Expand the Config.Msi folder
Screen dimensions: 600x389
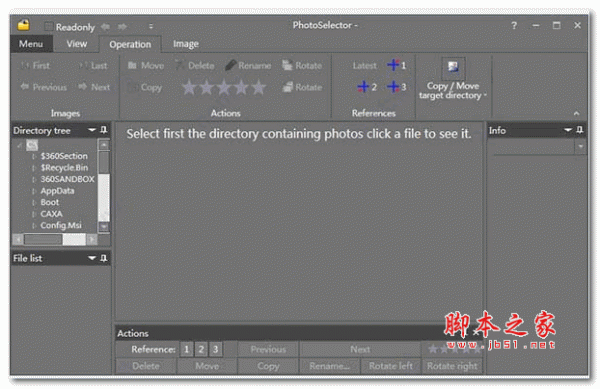point(34,226)
